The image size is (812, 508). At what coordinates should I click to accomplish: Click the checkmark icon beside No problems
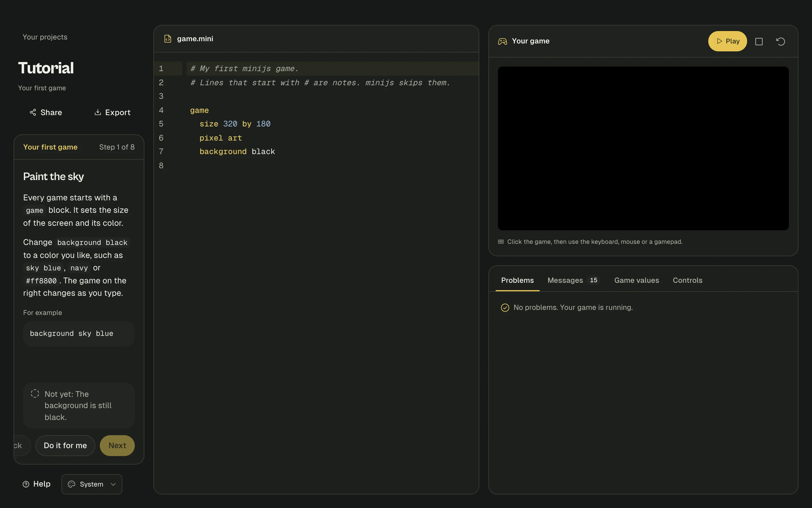505,307
